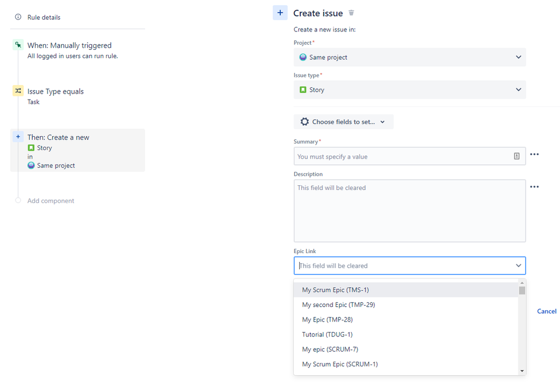560x392 pixels.
Task: Click the Epic Link list scrollbar
Action: (522, 291)
